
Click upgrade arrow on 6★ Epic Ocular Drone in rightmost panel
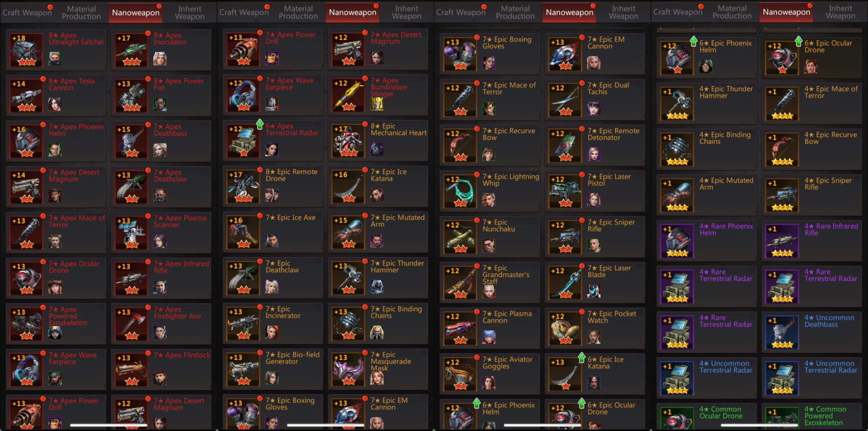click(x=798, y=41)
